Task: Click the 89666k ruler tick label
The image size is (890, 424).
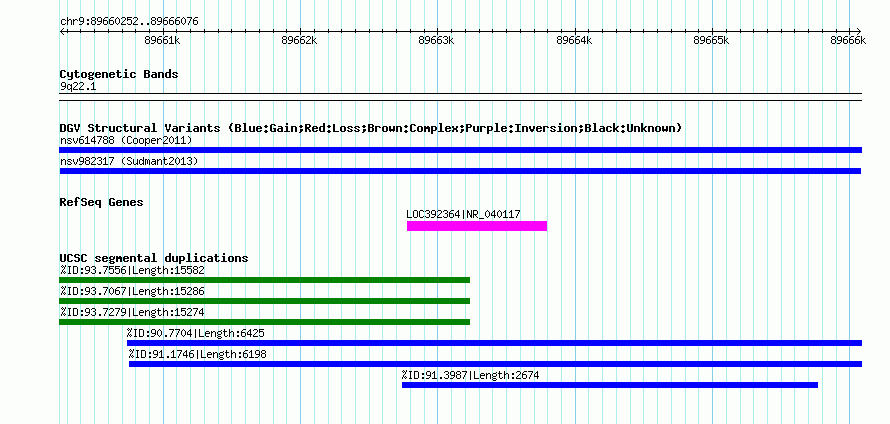Action: click(849, 40)
